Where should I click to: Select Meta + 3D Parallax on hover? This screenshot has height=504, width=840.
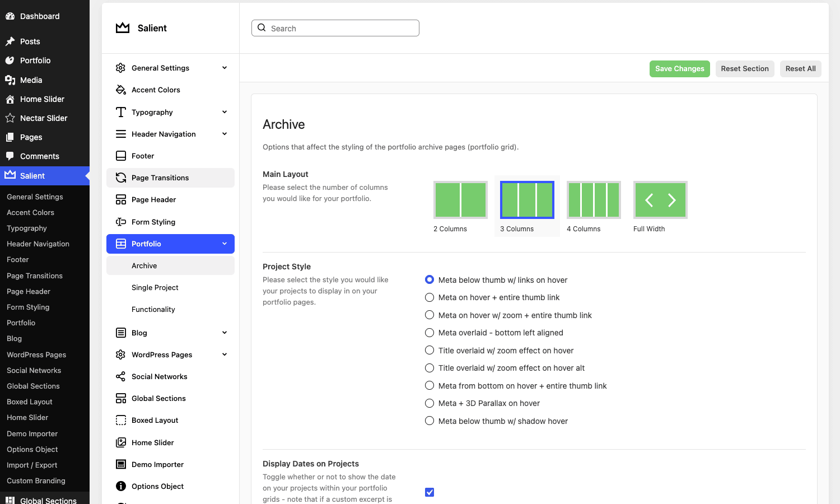coord(430,403)
